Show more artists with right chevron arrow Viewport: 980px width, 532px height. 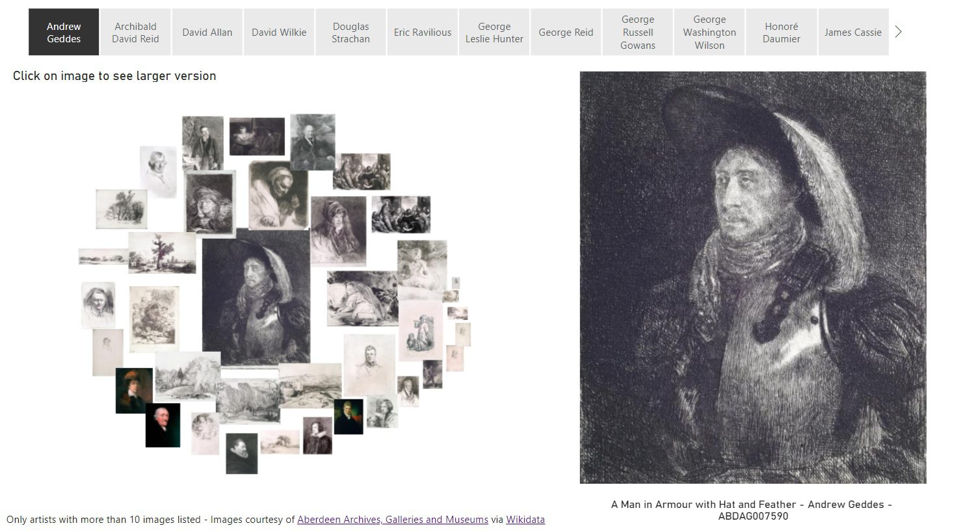coord(898,32)
